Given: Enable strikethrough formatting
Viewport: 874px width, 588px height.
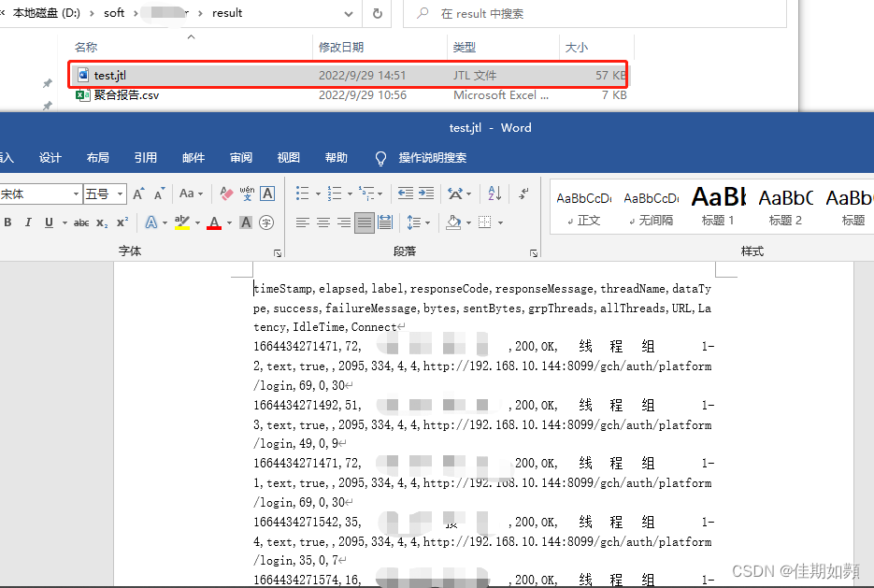Looking at the screenshot, I should click(81, 224).
